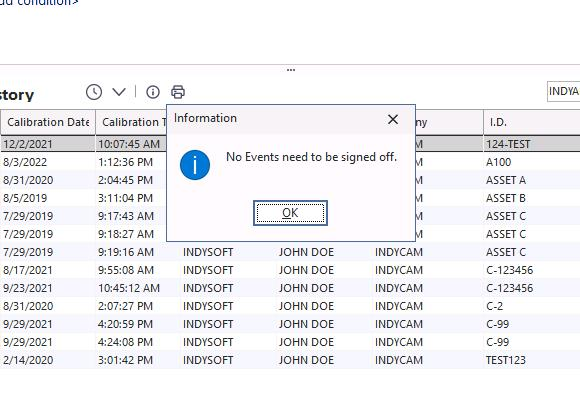Click the blue information icon in dialog
Viewport: 580px width, 395px height.
[x=195, y=165]
